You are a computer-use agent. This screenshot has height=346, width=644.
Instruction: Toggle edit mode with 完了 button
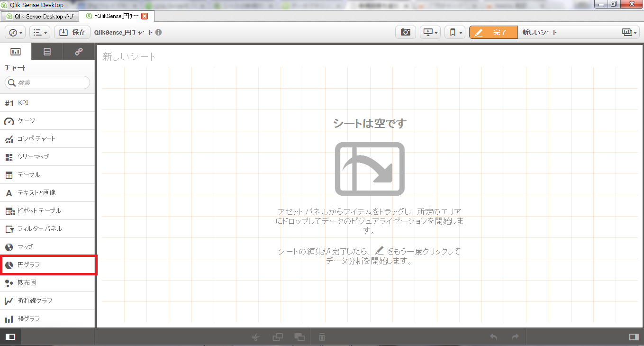point(493,32)
